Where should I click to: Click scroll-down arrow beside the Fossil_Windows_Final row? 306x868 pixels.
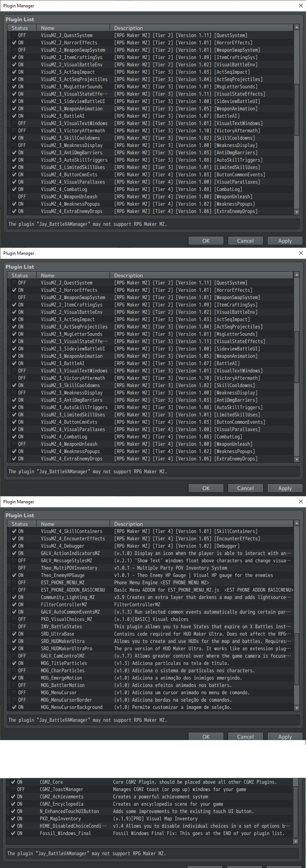296,842
